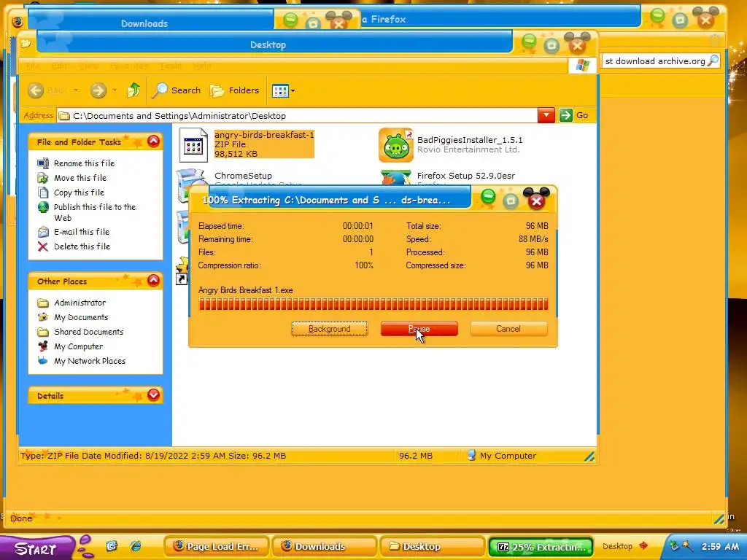Toggle the Folders pane
747x560 pixels.
pos(235,90)
